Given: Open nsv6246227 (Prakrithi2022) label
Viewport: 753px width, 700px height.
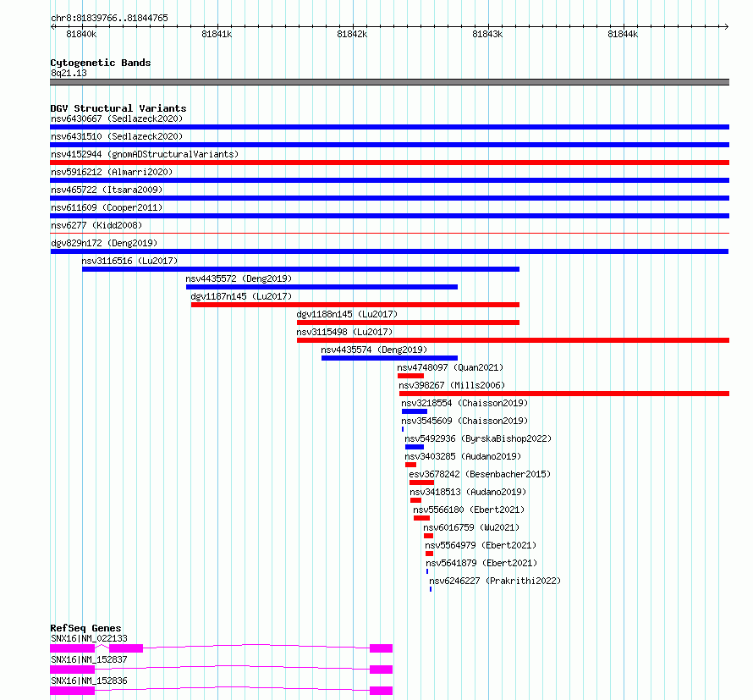Looking at the screenshot, I should pos(495,581).
